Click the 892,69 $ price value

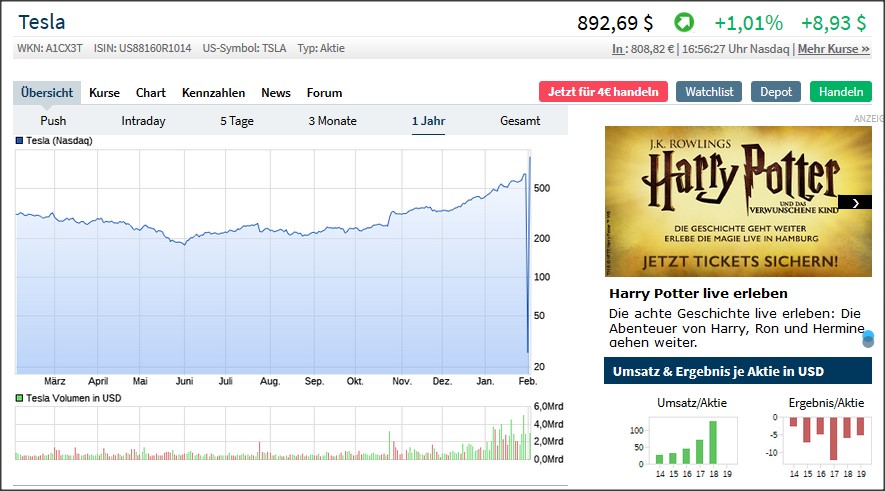[x=615, y=23]
